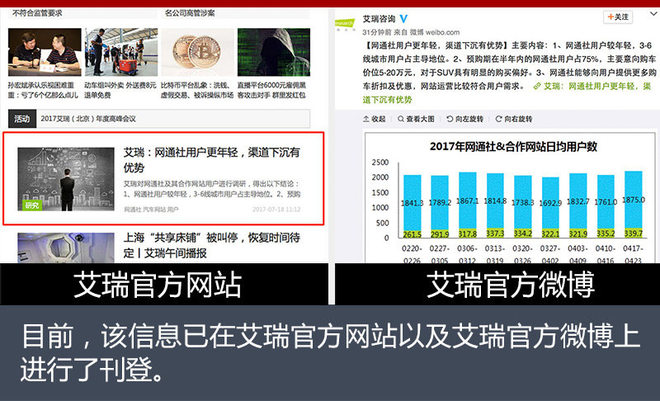
Task: Select the 活动 tab label
Action: (x=22, y=119)
